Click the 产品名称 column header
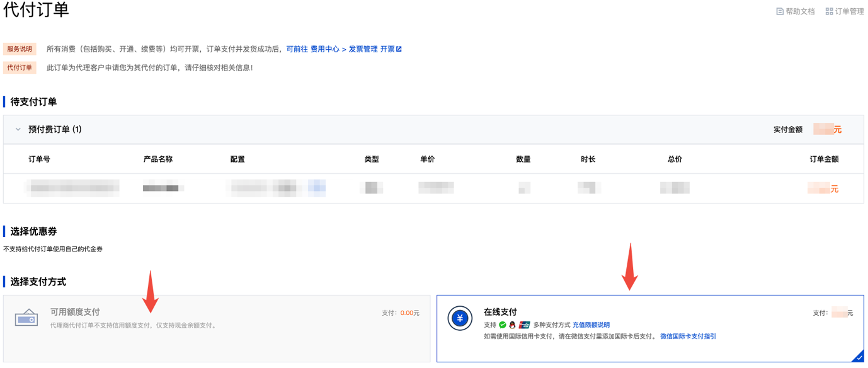Screen dimensions: 868x368 158,159
